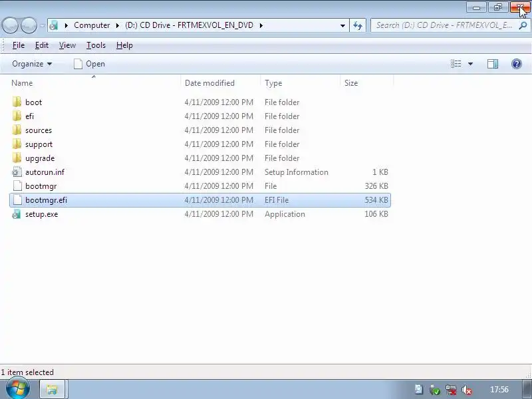Click the sources folder name
Viewport: 532px width, 399px height.
39,130
